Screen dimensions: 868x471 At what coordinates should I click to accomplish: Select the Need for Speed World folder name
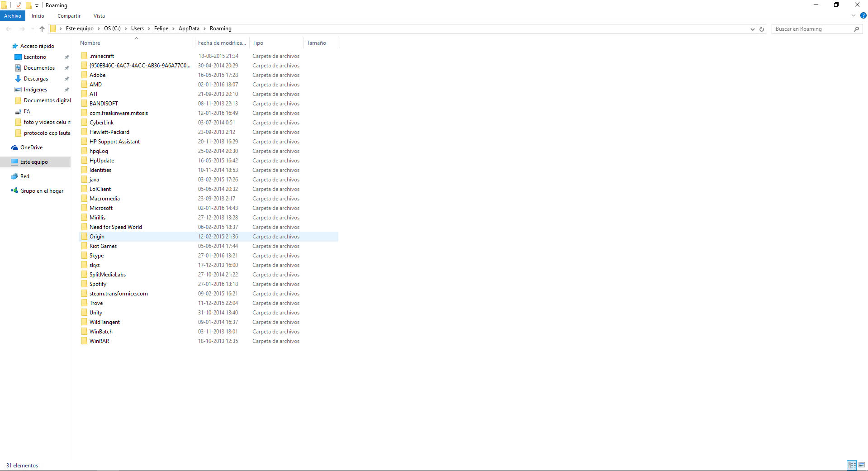click(116, 227)
